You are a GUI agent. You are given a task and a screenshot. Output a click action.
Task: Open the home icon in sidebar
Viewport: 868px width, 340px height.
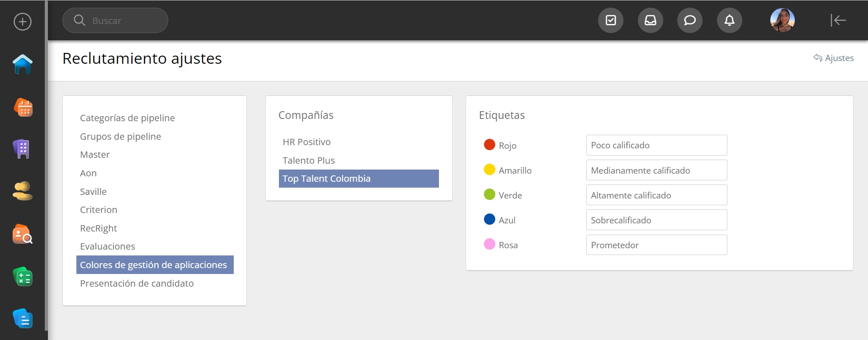point(23,64)
